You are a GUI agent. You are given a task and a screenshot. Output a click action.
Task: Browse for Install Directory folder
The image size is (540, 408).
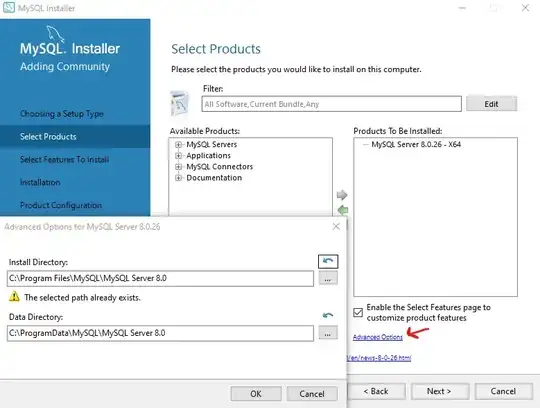328,279
